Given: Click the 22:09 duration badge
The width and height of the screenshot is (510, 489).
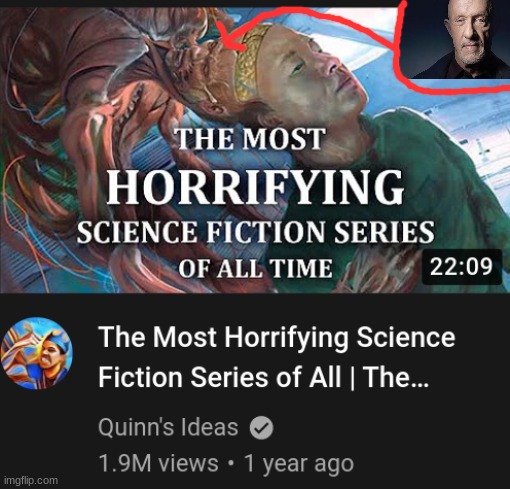Looking at the screenshot, I should coord(462,267).
